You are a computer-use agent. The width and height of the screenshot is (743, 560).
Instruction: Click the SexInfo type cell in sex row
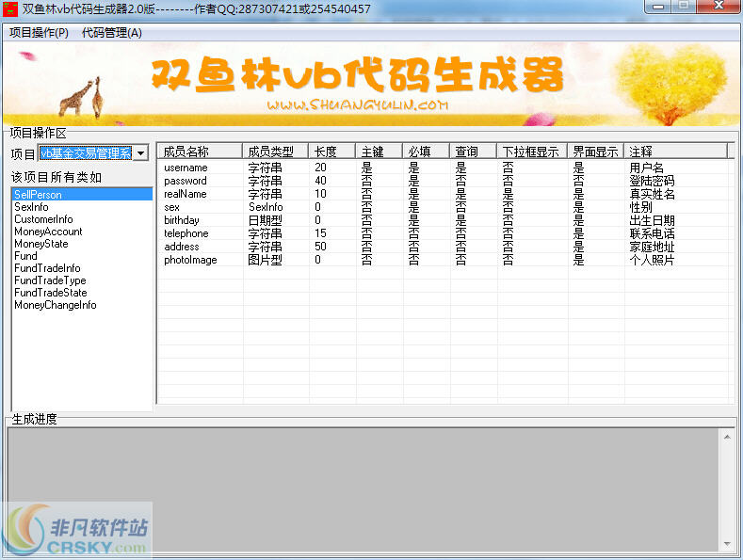pos(266,207)
